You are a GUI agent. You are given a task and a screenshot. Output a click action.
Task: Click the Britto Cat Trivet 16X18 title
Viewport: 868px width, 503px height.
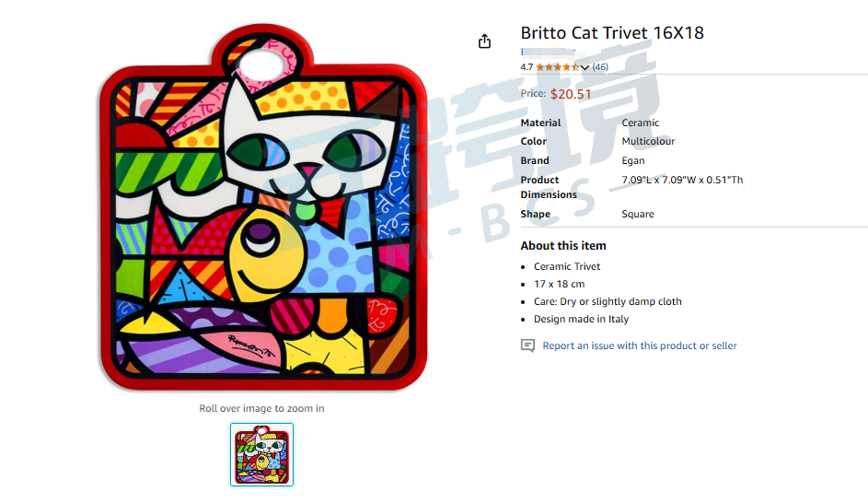612,32
